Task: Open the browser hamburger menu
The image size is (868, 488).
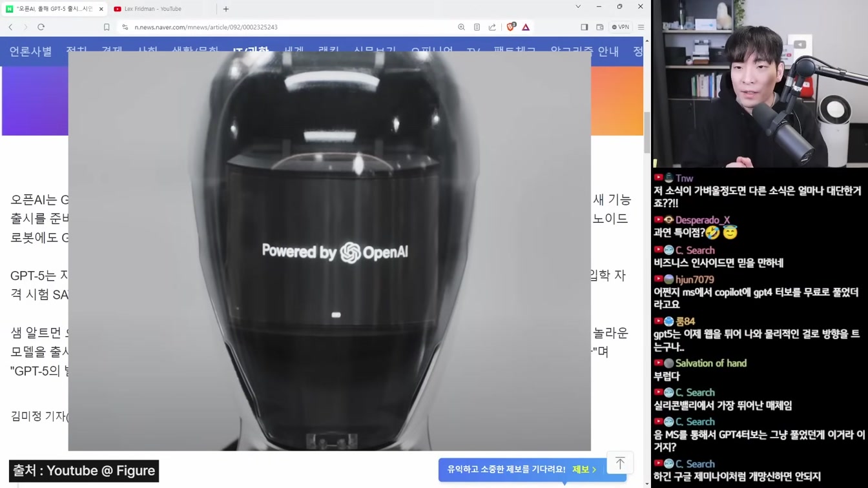Action: (x=641, y=27)
